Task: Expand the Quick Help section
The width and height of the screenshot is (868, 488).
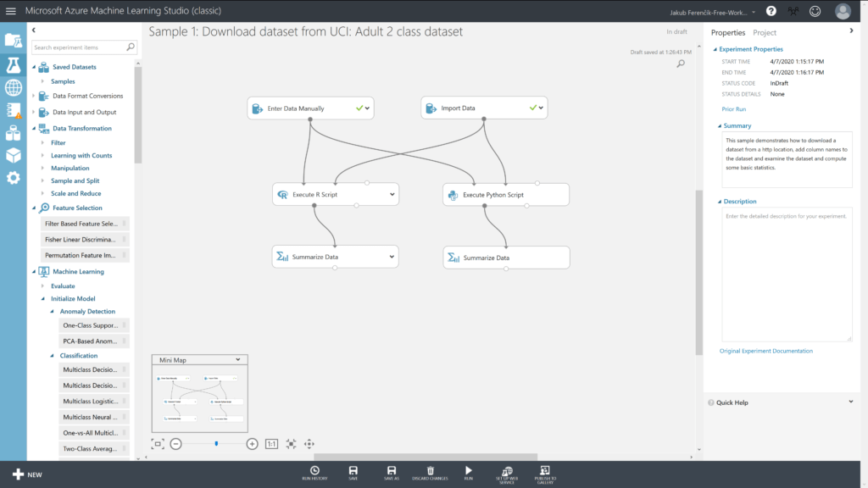Action: coord(851,402)
